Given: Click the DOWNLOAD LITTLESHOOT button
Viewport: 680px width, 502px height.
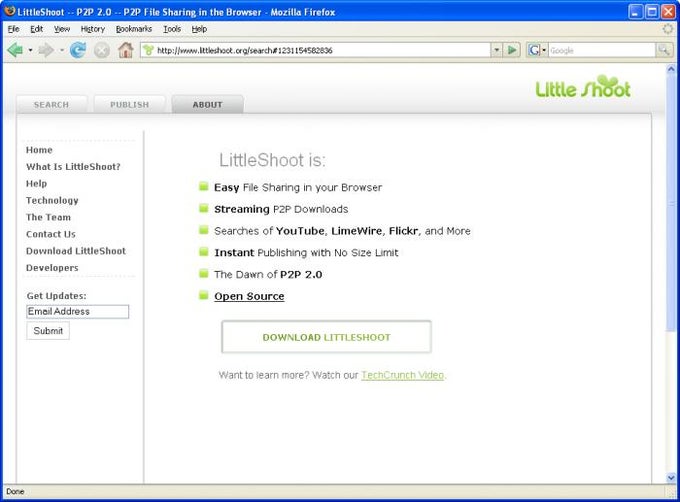Looking at the screenshot, I should pyautogui.click(x=327, y=337).
